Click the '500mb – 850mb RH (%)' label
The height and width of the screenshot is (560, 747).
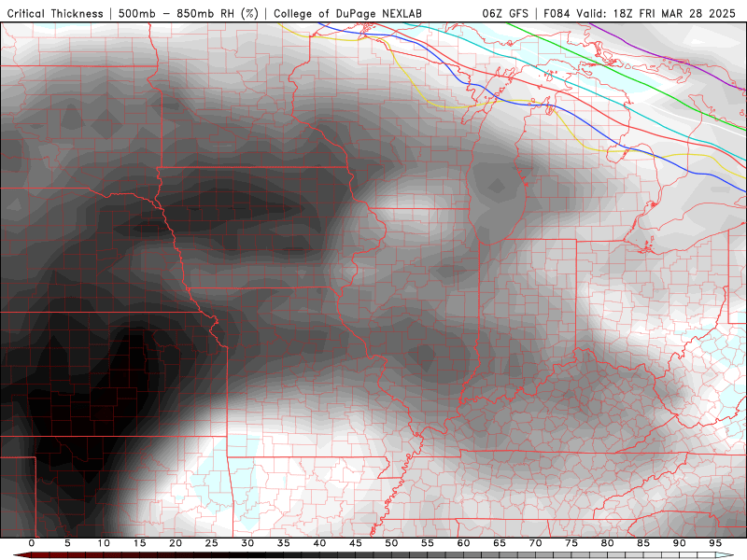189,13
